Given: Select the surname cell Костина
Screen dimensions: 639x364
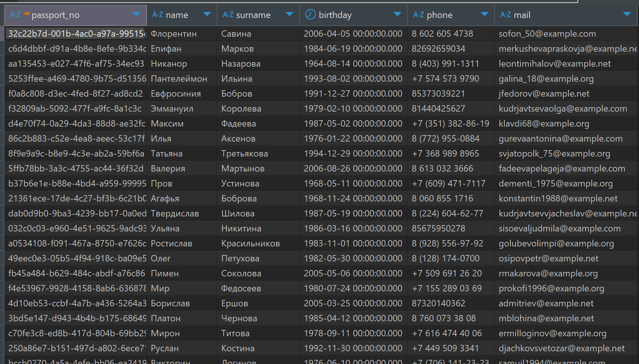Looking at the screenshot, I should tap(258, 348).
